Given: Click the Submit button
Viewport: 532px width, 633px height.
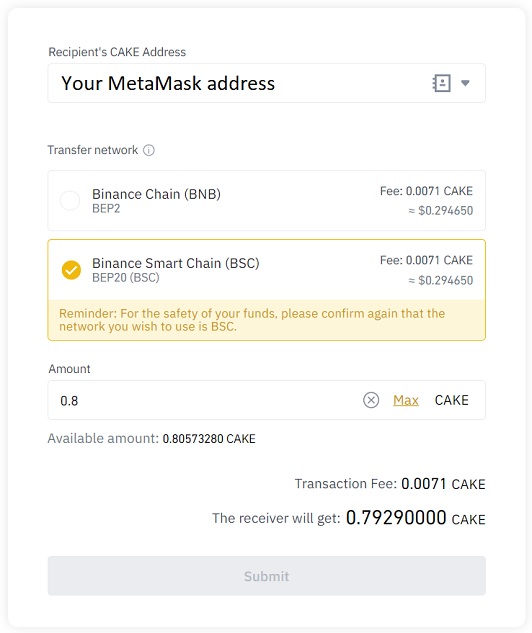Looking at the screenshot, I should (x=266, y=576).
